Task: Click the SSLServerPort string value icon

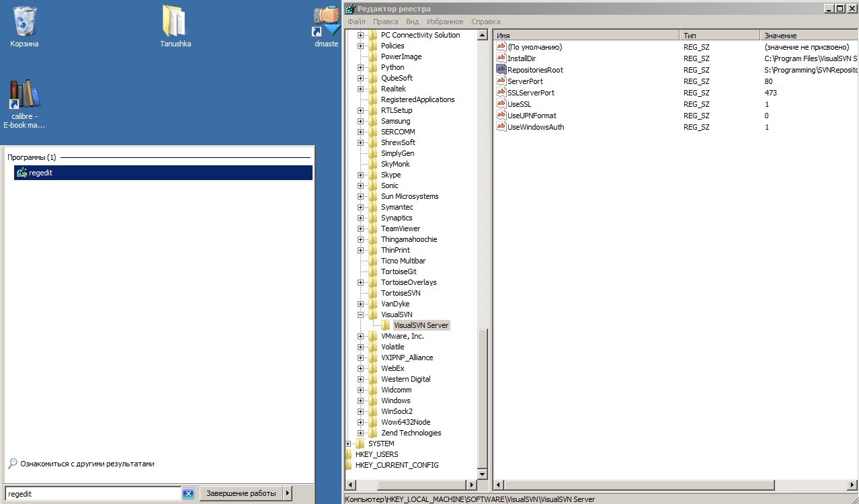Action: click(x=501, y=93)
